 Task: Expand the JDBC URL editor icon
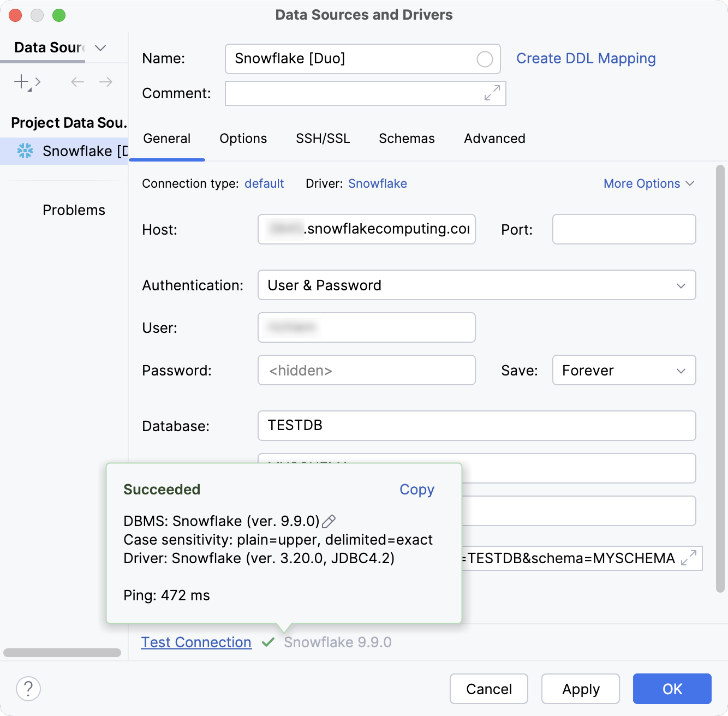click(x=689, y=558)
